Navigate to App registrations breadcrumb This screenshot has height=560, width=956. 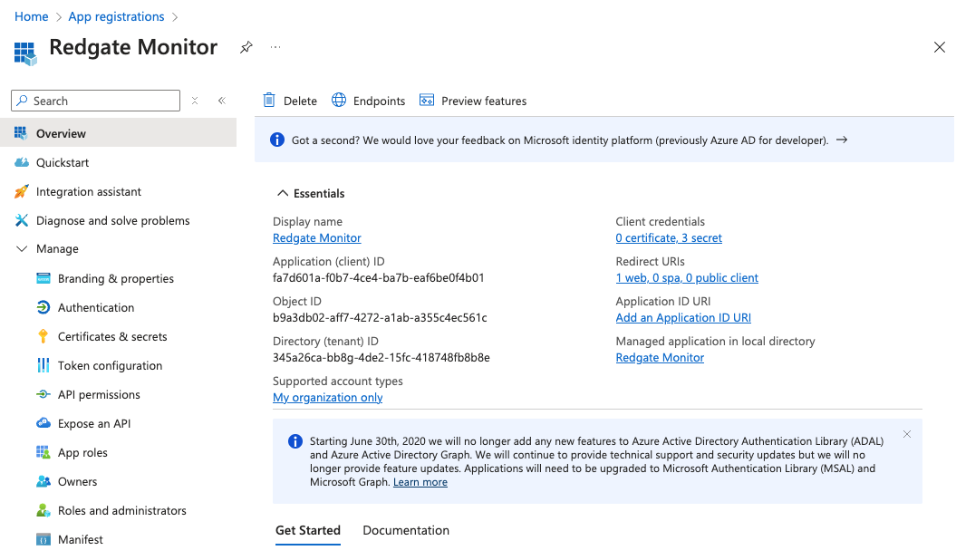pyautogui.click(x=117, y=16)
